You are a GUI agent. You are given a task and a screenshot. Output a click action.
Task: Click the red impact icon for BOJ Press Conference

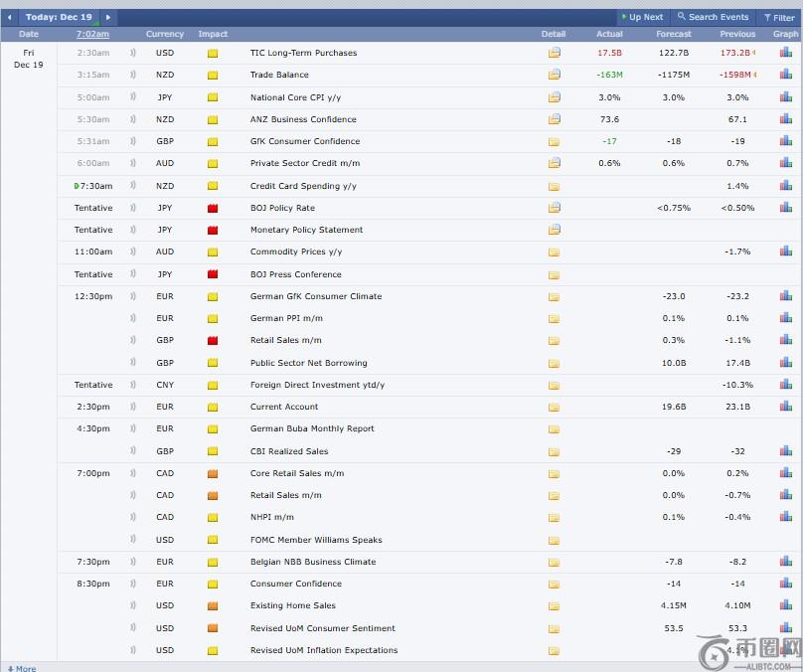coord(213,274)
